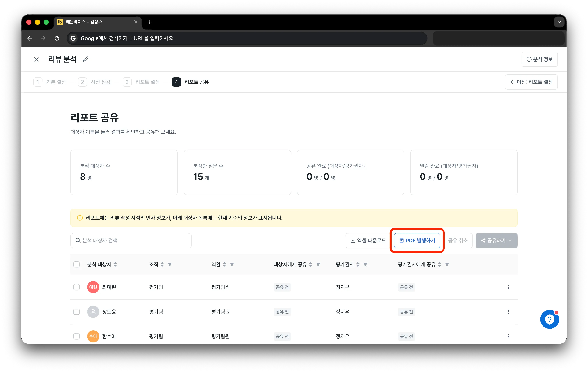The width and height of the screenshot is (588, 372).
Task: Click the 엑셀 다운로드 button
Action: [x=368, y=241]
